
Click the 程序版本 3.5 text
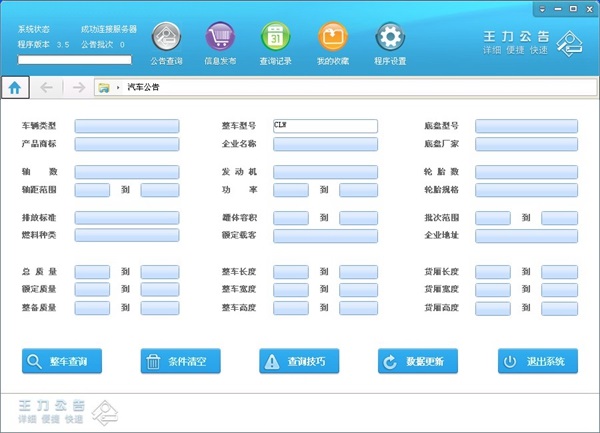[x=44, y=44]
